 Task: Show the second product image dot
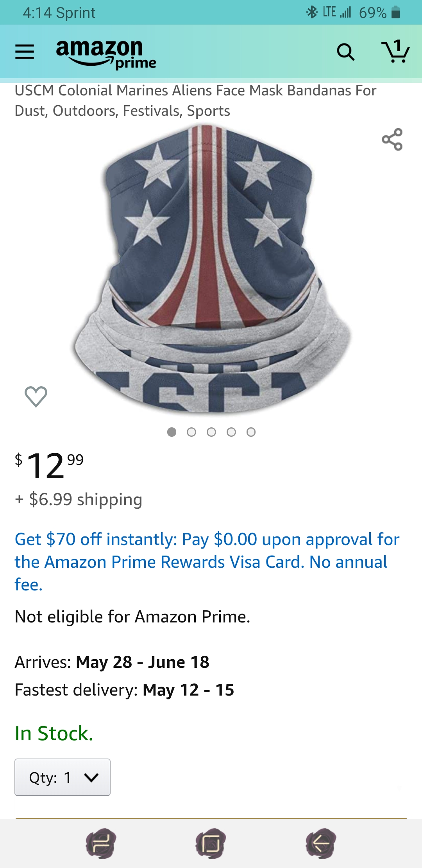click(191, 432)
